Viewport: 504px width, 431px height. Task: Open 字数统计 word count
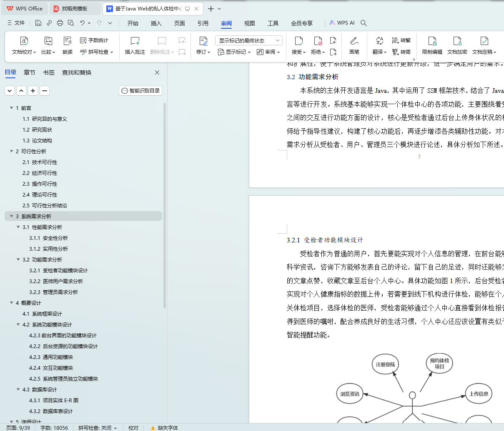click(94, 40)
